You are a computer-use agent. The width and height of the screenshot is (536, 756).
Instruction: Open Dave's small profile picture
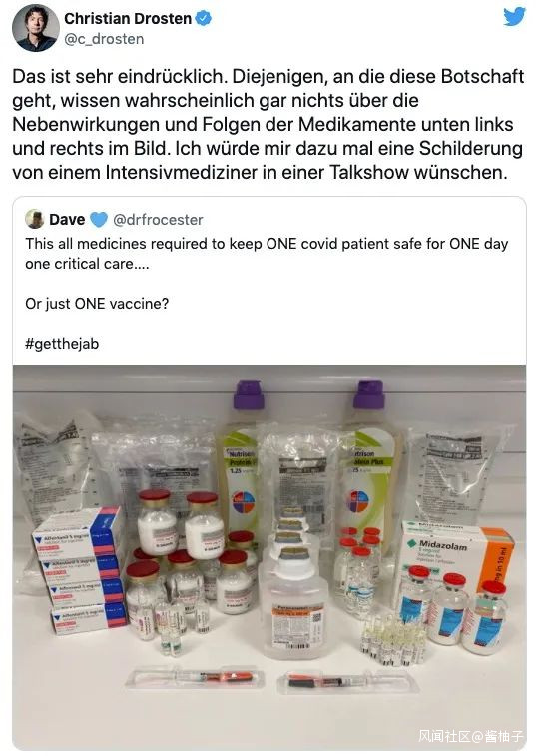[x=35, y=219]
